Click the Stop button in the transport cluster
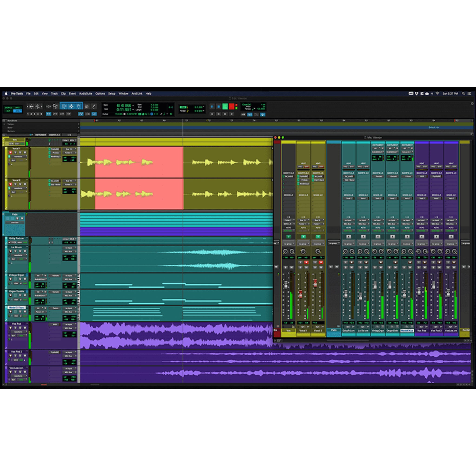 coord(218,106)
